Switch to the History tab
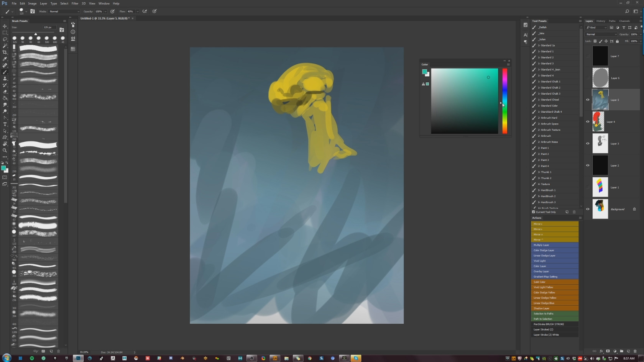Screen dimensions: 644x362 point(601,21)
